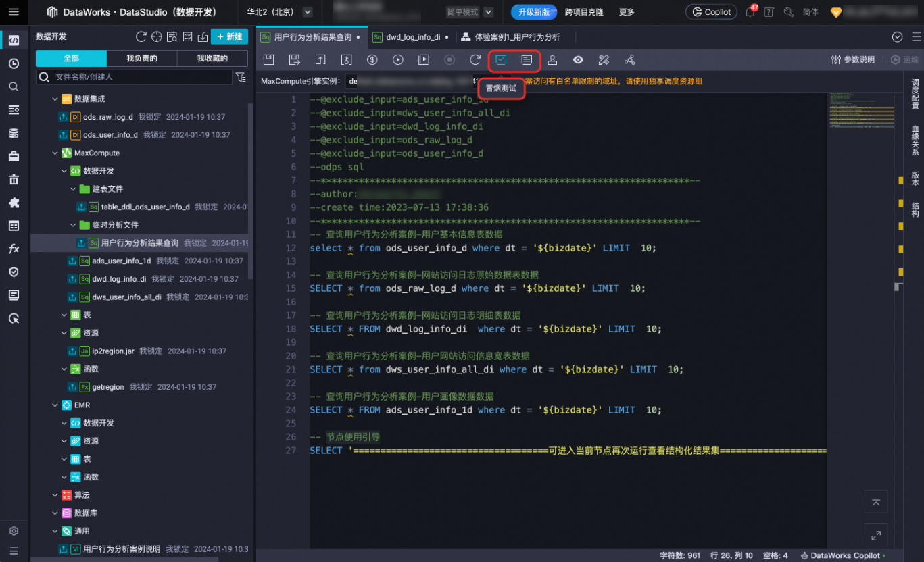Open the fx functions icon in left sidebar

coord(14,249)
